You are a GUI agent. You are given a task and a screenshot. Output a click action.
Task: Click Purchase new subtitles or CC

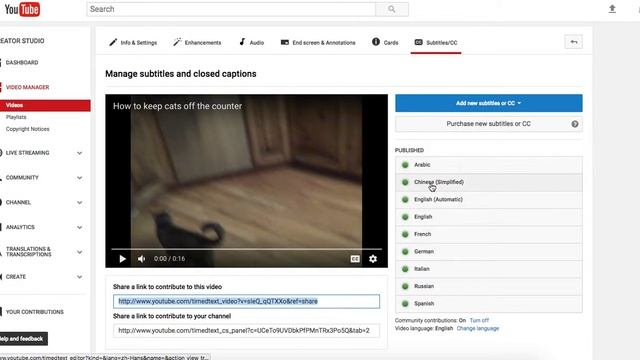pyautogui.click(x=489, y=124)
